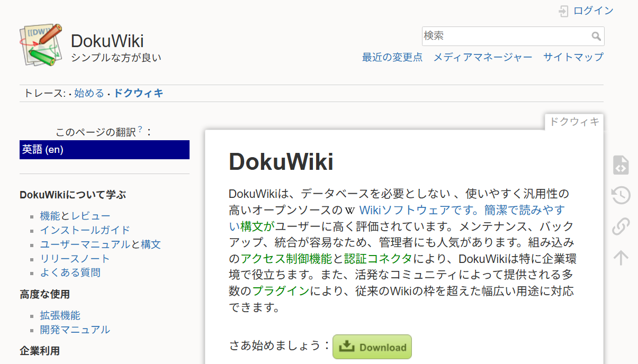Click the magnifier search button

pyautogui.click(x=596, y=37)
